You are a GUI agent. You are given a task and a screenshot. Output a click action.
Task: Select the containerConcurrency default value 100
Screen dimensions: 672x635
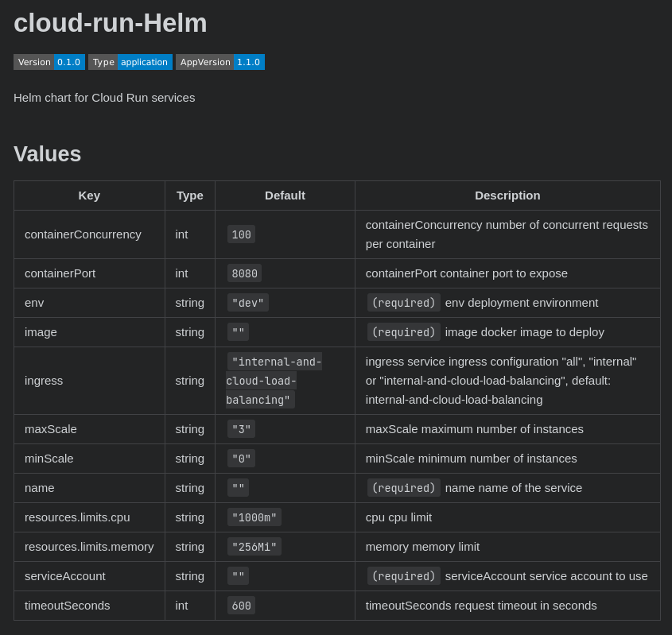point(241,234)
